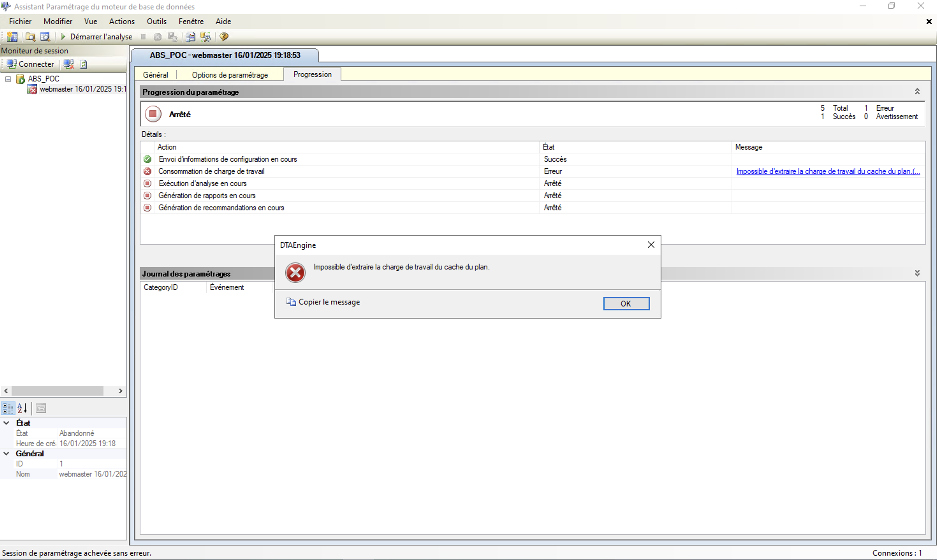Open the Vue menu
The image size is (937, 560).
[x=91, y=21]
